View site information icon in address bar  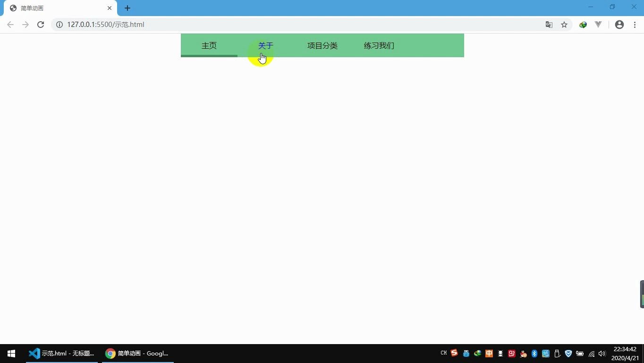point(59,25)
